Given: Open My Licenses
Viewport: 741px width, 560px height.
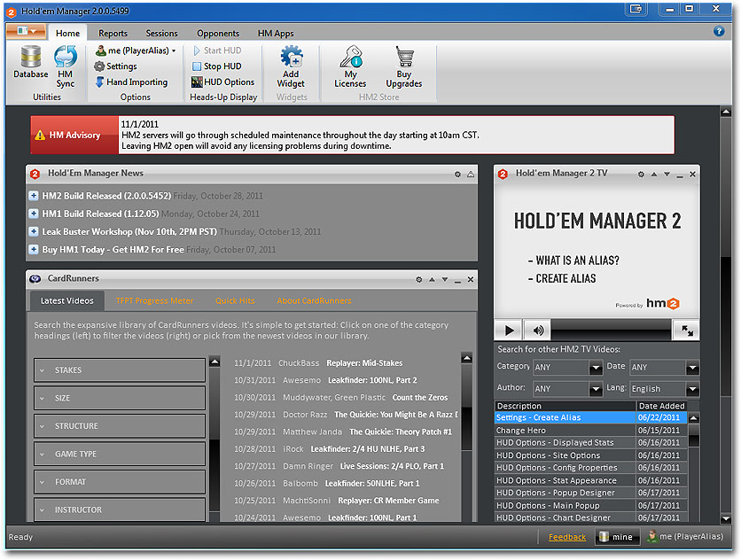Looking at the screenshot, I should (x=350, y=66).
